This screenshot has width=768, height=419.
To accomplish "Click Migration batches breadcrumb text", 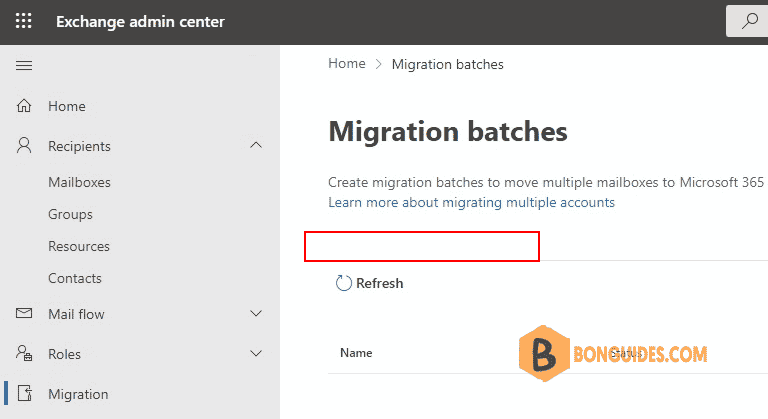I will click(x=448, y=64).
